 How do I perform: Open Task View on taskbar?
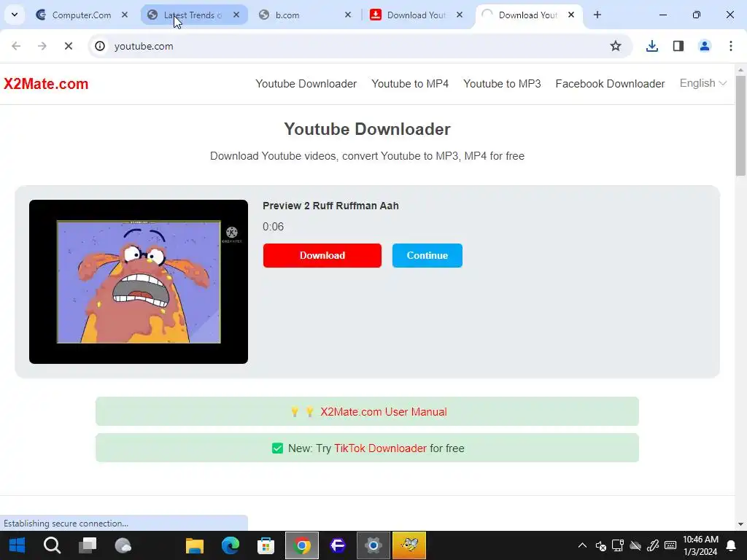click(x=88, y=545)
